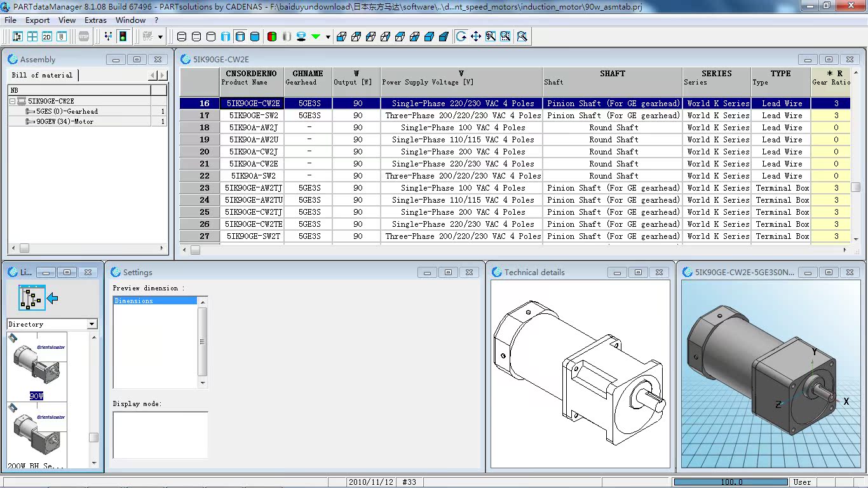Click the zoom to fit icon
This screenshot has height=488, width=868.
coord(522,37)
